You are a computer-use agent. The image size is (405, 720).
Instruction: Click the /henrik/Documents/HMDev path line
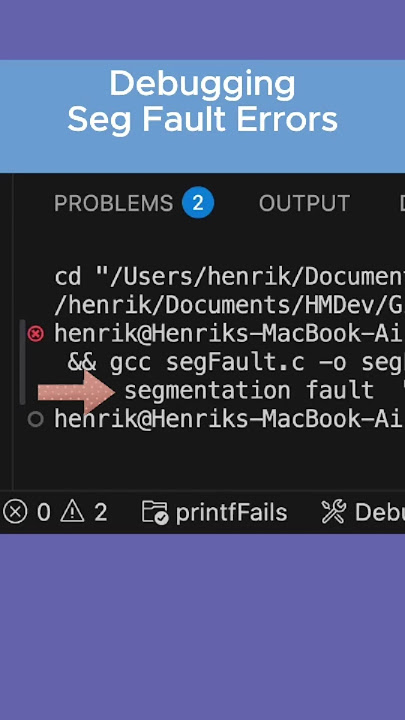(230, 305)
